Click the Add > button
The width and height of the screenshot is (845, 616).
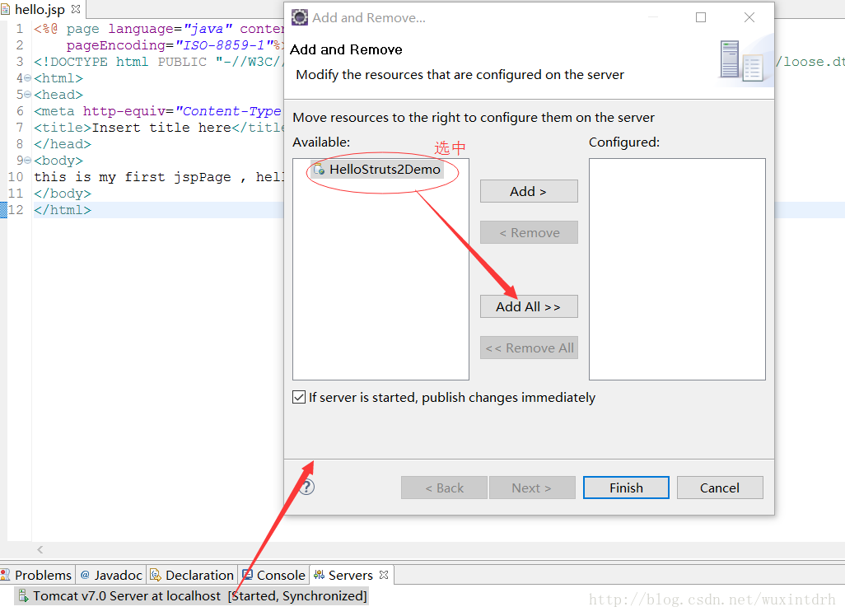[x=529, y=191]
